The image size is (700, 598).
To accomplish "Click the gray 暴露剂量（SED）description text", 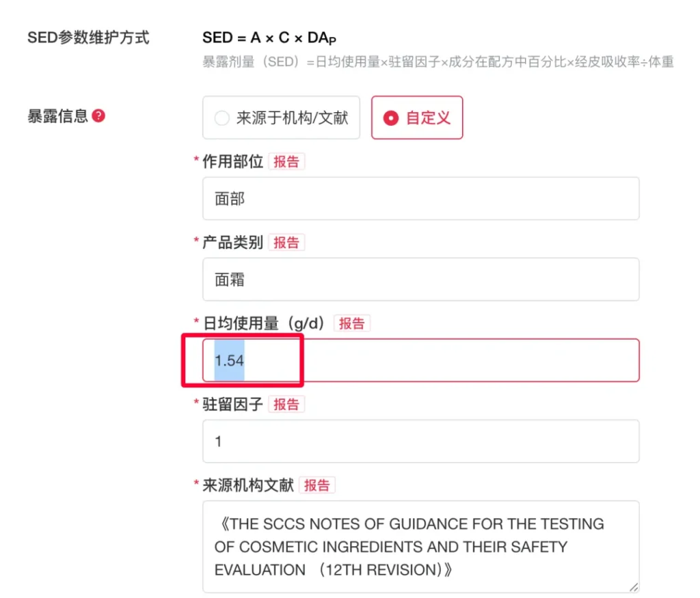I will (x=437, y=62).
